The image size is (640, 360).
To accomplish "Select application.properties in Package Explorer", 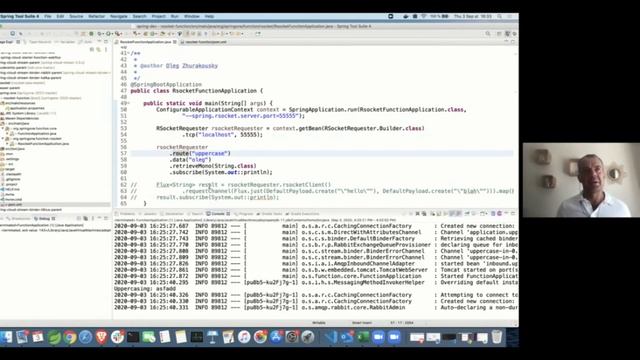I will click(27, 108).
